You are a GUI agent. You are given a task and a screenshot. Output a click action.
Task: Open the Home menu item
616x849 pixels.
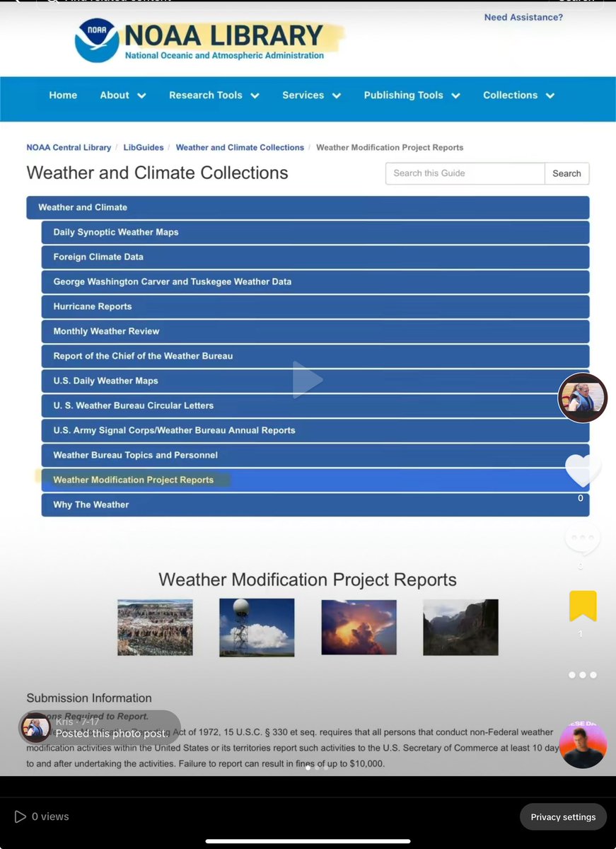tap(63, 96)
